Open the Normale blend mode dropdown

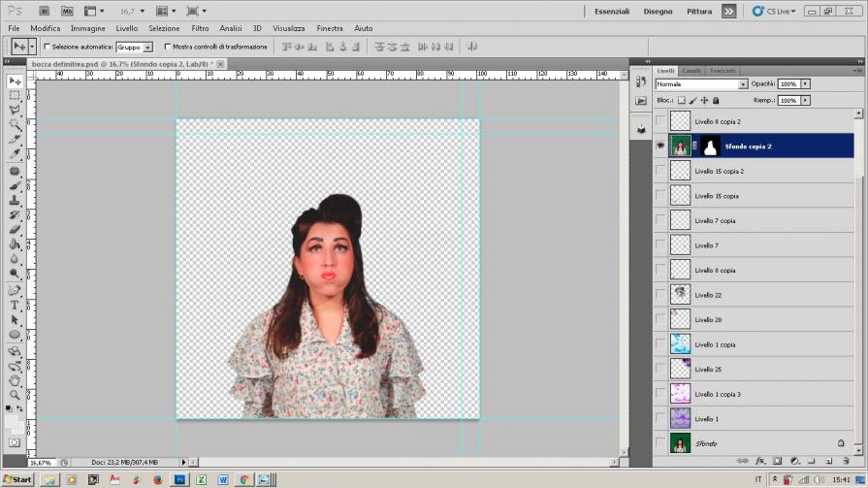coord(743,84)
